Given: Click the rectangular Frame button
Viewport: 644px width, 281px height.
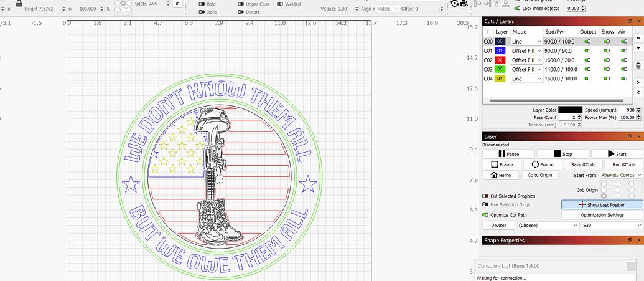Looking at the screenshot, I should tap(501, 164).
